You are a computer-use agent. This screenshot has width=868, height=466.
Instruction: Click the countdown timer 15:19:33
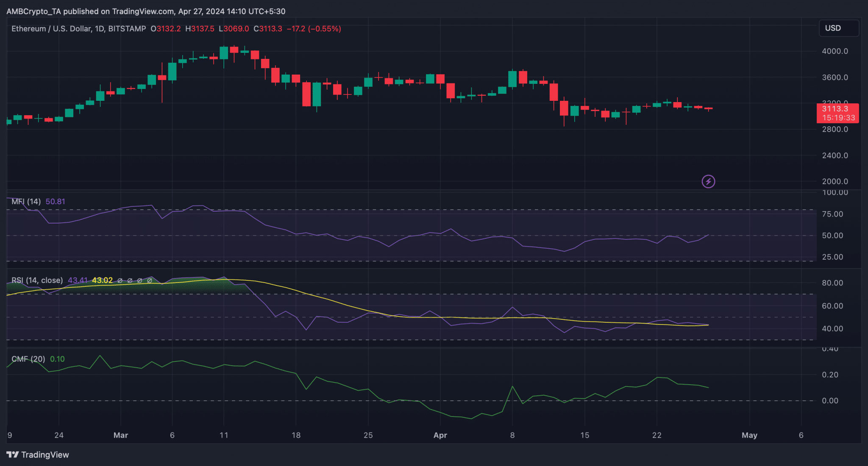(x=838, y=118)
